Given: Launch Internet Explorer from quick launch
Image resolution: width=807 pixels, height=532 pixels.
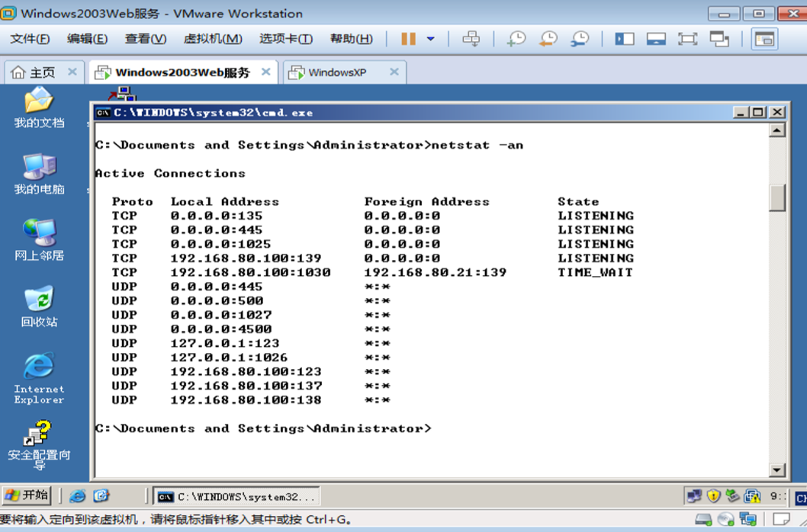Looking at the screenshot, I should click(x=77, y=496).
